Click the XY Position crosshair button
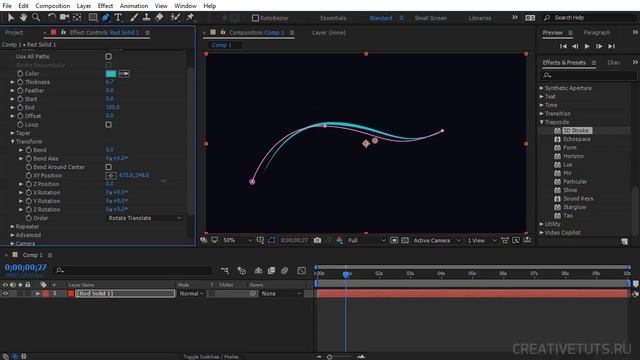640x360 pixels. (111, 176)
